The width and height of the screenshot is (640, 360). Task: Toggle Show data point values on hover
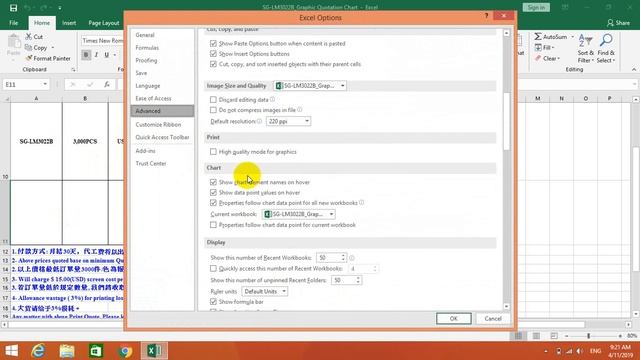pyautogui.click(x=213, y=192)
